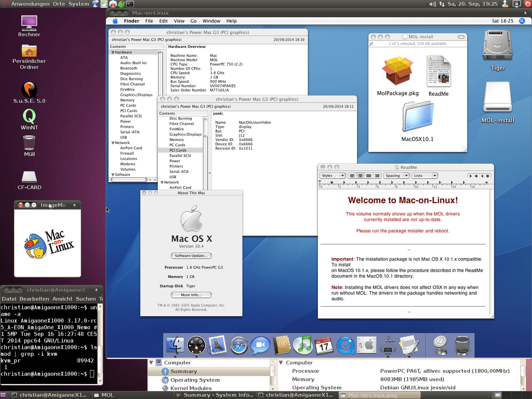Toggle right alignment in the ReadMe toolbar

tap(377, 175)
